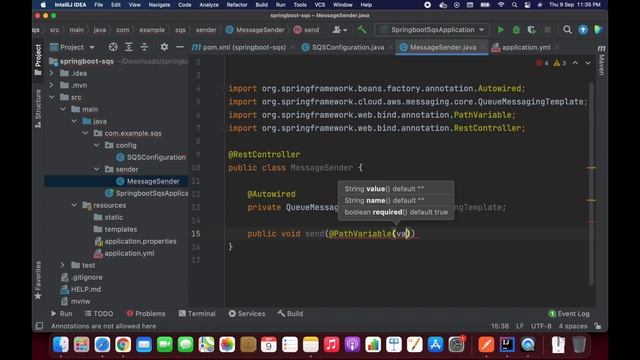Click the read-only lock icon in status bar

598,326
